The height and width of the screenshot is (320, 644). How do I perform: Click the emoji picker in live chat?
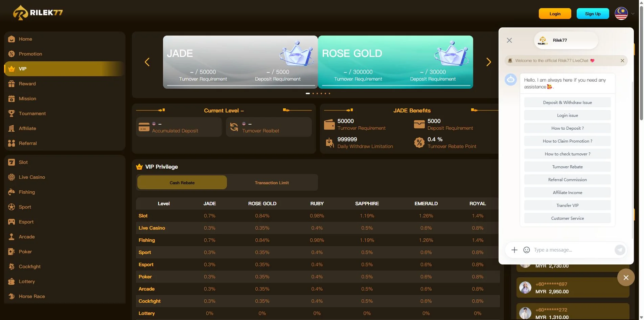pyautogui.click(x=527, y=250)
